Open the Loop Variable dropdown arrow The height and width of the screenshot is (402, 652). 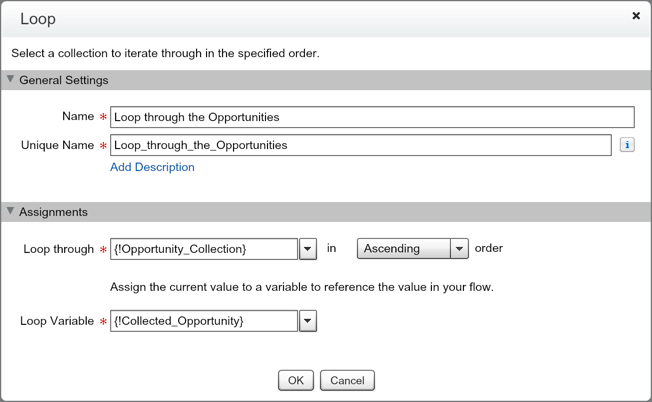tap(308, 321)
